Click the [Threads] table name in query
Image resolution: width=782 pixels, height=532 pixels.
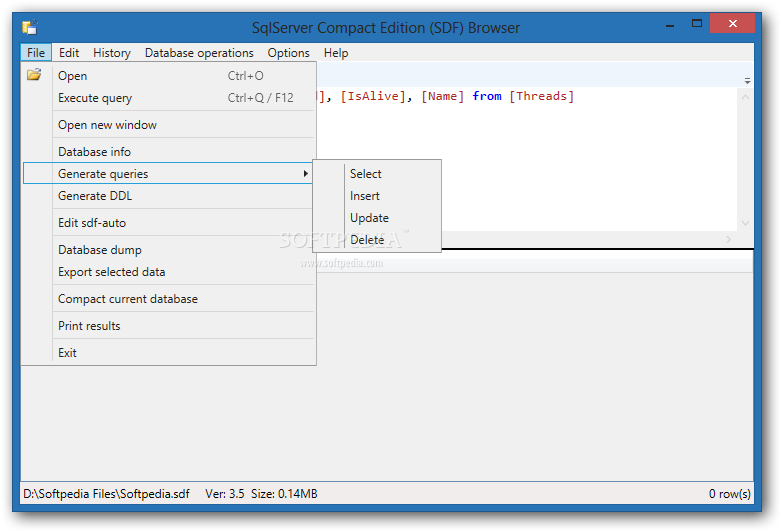pos(542,96)
